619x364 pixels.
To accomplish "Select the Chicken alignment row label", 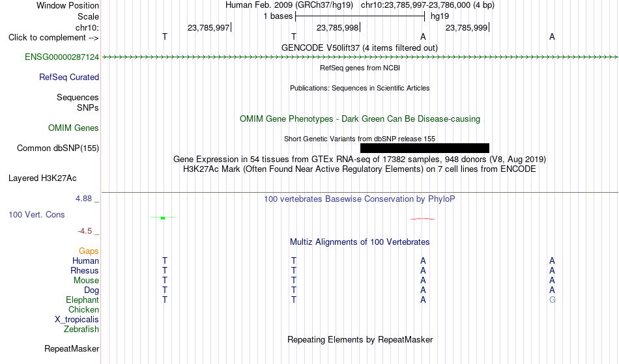I will (83, 310).
